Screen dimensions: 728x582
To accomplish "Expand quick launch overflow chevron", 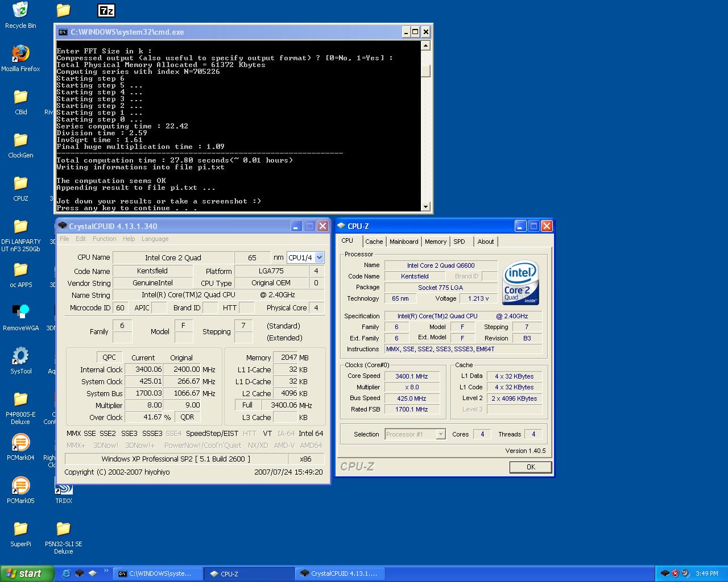I will 106,571.
